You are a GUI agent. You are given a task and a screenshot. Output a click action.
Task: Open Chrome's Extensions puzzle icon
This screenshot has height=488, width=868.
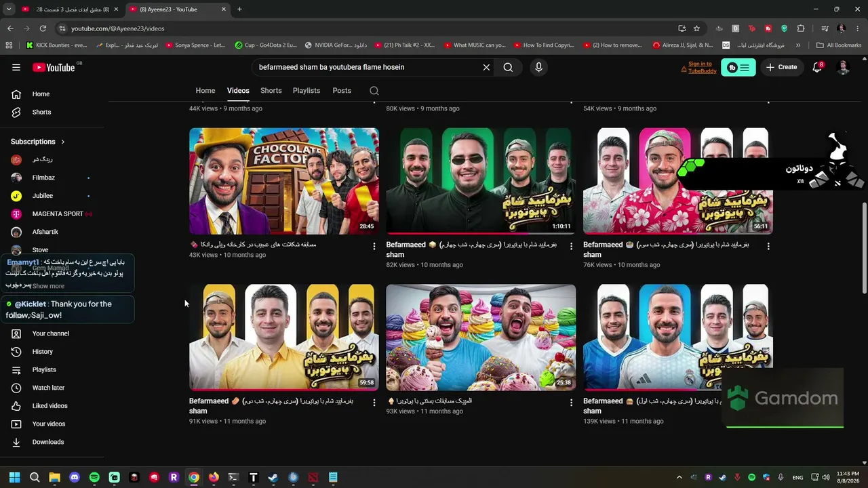tap(801, 28)
